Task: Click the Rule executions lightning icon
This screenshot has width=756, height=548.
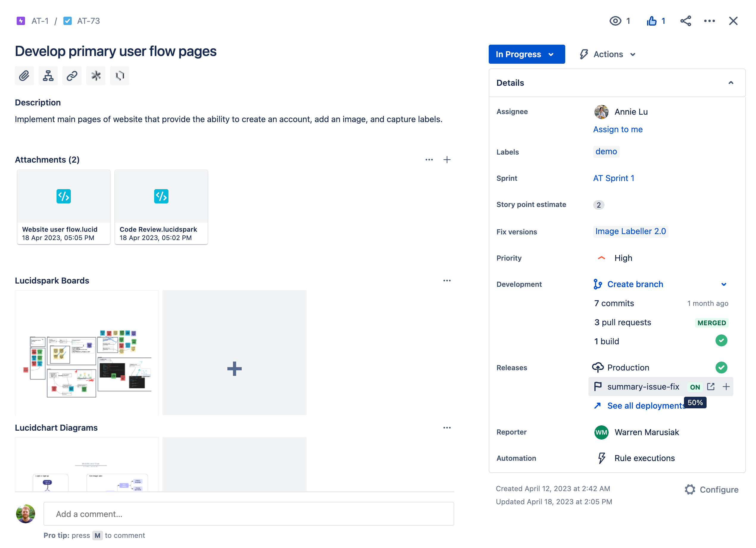Action: click(601, 458)
